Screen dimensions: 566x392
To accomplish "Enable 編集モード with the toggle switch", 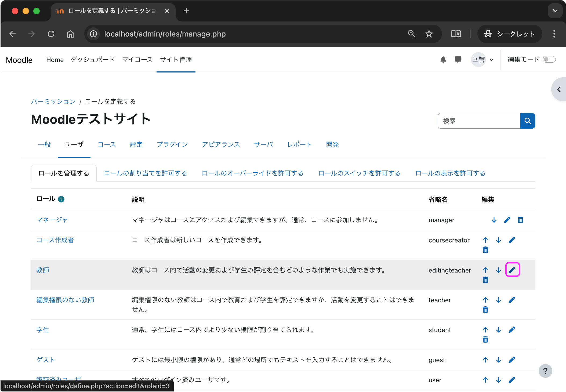I will click(x=549, y=59).
